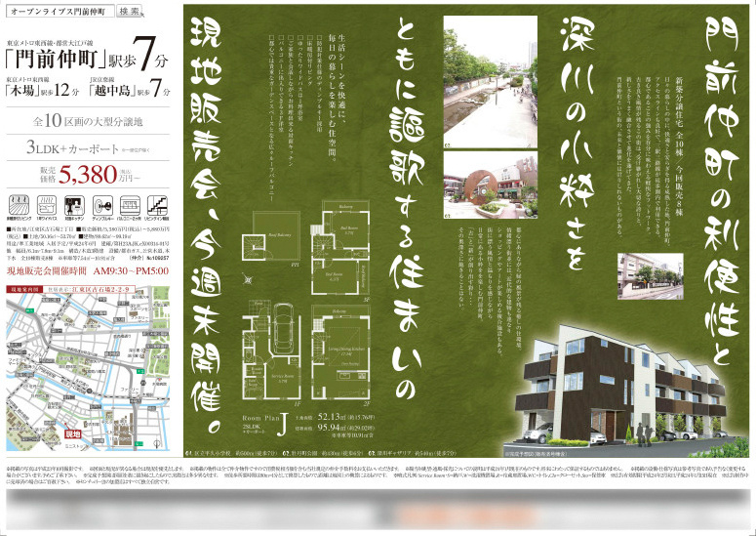Screen dimensions: 756x536
Task: Click the オープンライブス門前仲町 search field
Action: click(x=60, y=11)
